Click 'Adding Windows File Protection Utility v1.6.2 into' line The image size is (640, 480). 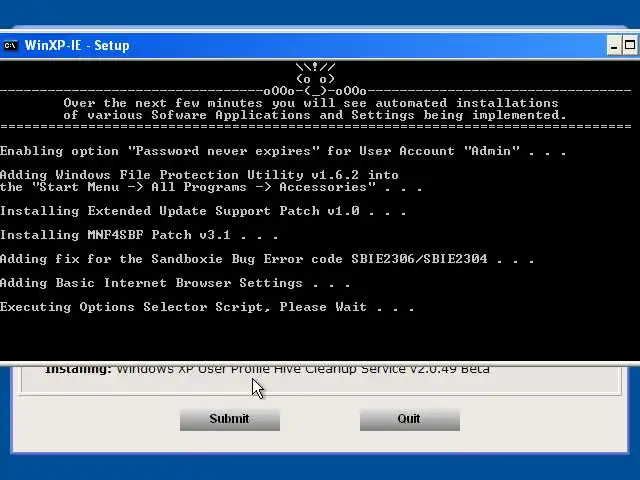pos(199,175)
